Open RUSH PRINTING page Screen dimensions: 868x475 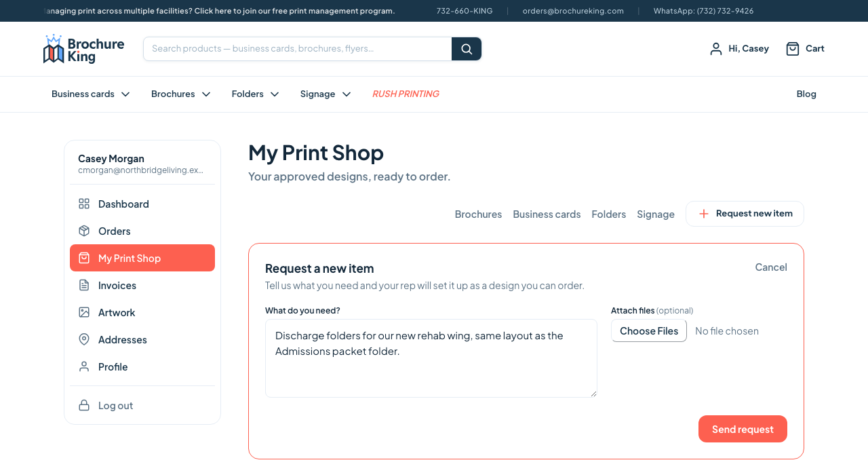click(x=406, y=94)
